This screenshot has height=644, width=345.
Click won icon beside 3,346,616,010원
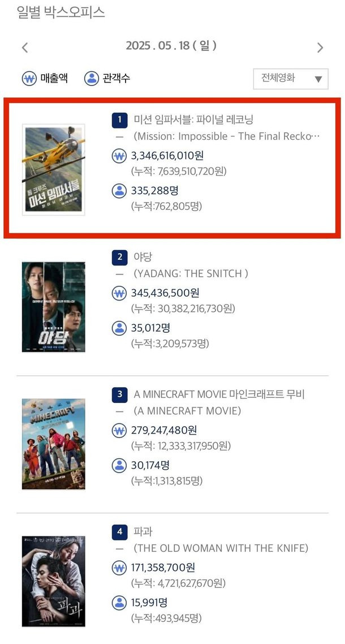pyautogui.click(x=119, y=156)
